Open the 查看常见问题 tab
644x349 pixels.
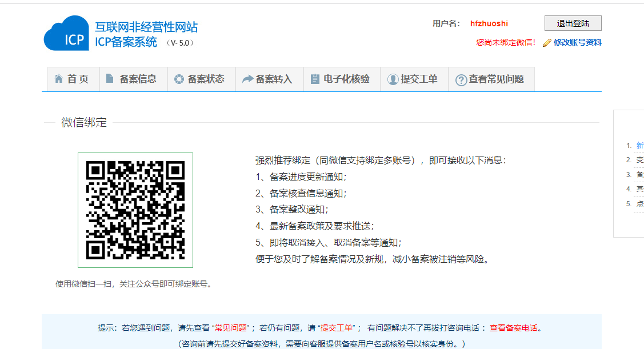click(x=491, y=79)
